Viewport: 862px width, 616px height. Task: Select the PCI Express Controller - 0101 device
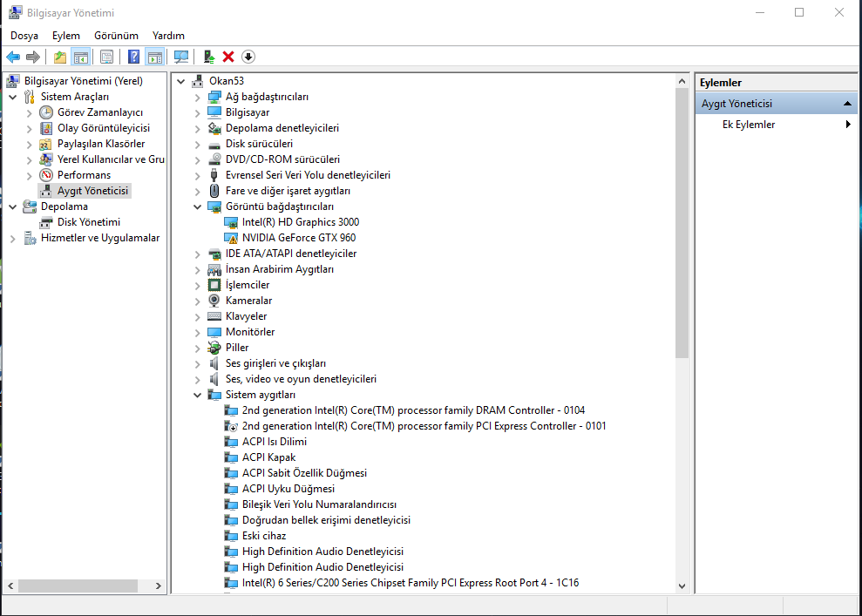coord(424,426)
